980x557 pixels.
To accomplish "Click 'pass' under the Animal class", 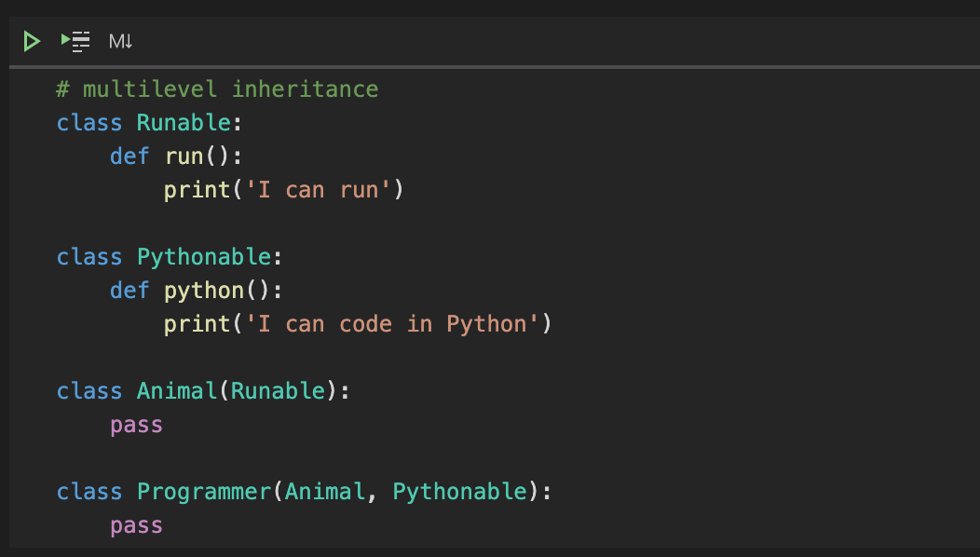I will click(136, 425).
